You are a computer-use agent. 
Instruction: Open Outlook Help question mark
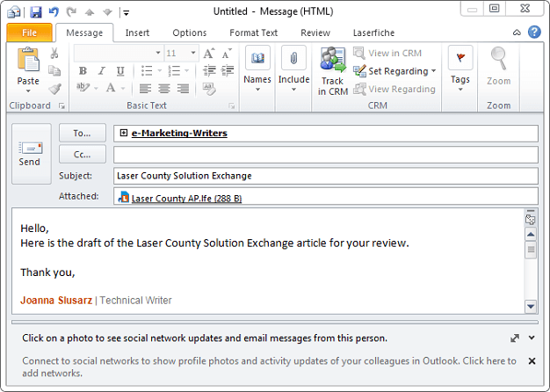point(534,32)
